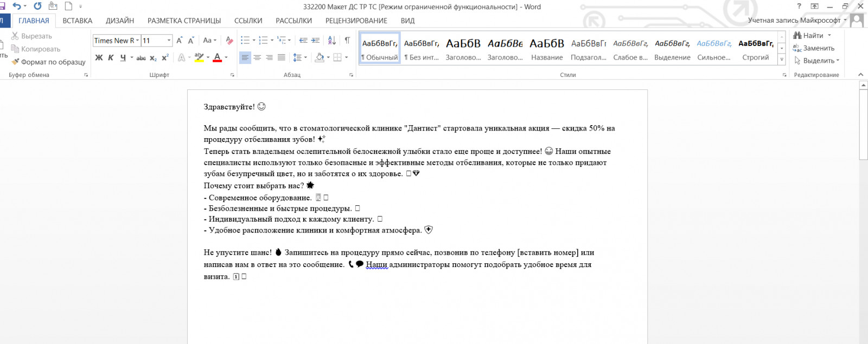This screenshot has height=344, width=868.
Task: Toggle bold Ж formatting
Action: 99,57
